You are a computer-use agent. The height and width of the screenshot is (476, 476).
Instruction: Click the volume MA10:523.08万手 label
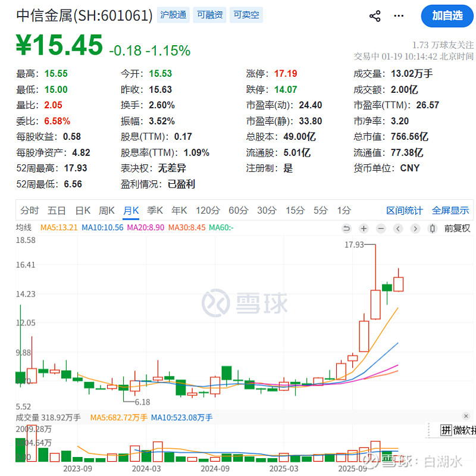click(181, 418)
